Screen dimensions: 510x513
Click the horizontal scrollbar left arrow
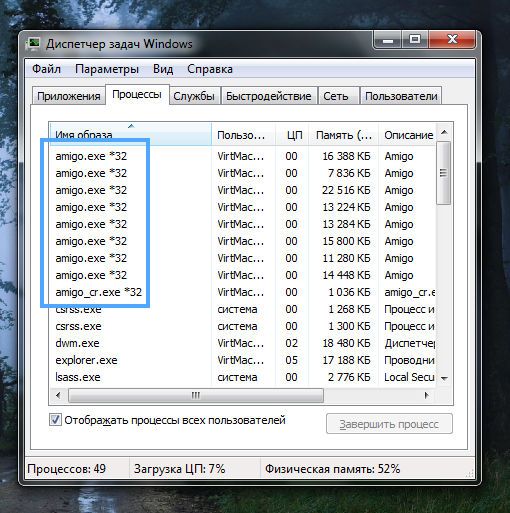coord(59,396)
